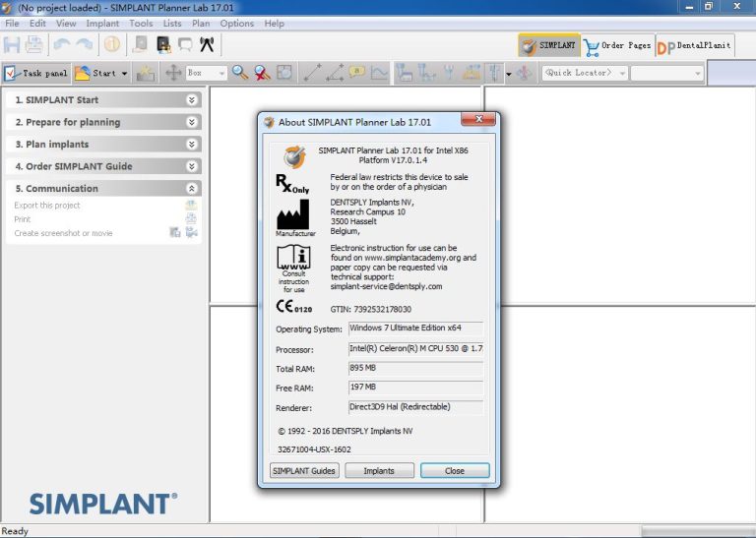Click the Free RAM value 197 MB
This screenshot has height=538, width=756.
click(415, 388)
